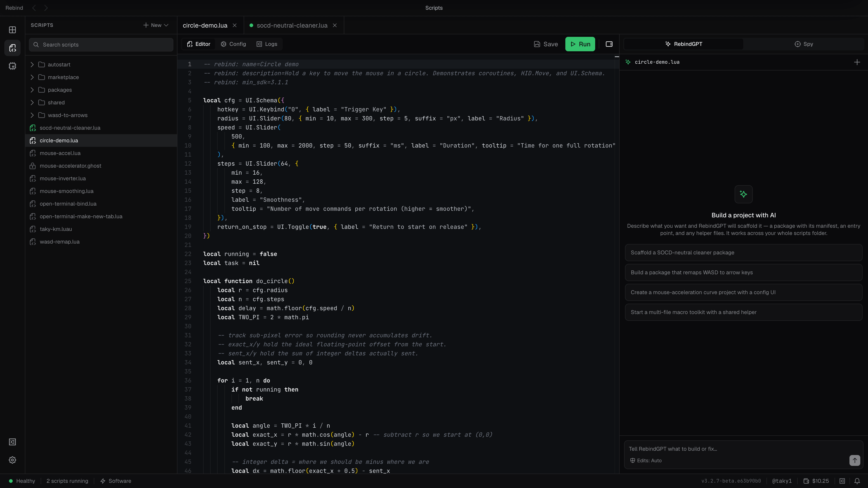Click the script icon beside taky-km.luau

(x=33, y=229)
